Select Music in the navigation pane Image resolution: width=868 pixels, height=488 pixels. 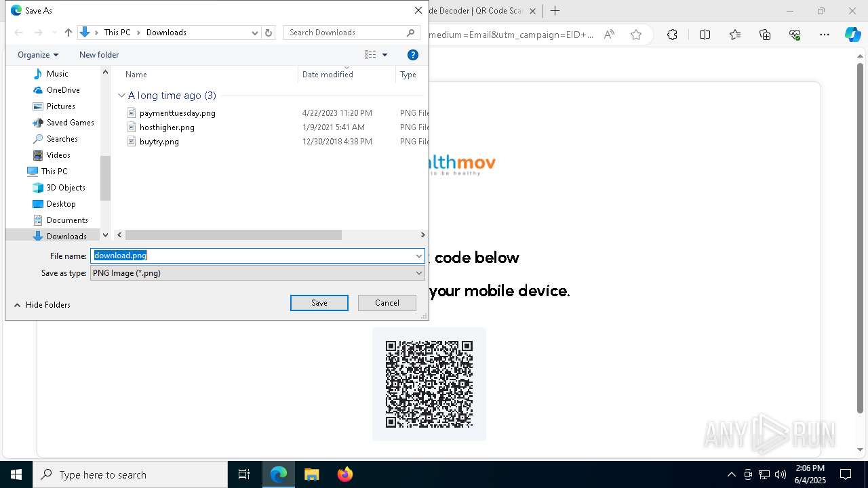57,74
